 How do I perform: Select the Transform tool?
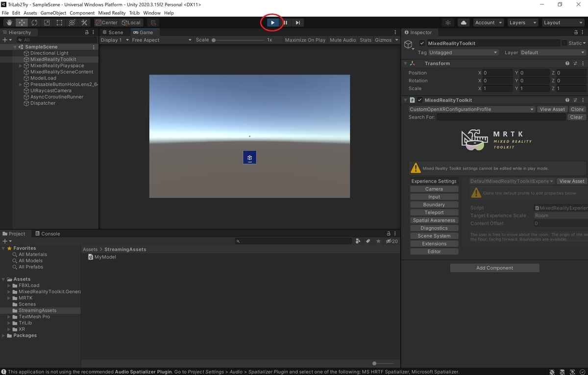pyautogui.click(x=72, y=23)
